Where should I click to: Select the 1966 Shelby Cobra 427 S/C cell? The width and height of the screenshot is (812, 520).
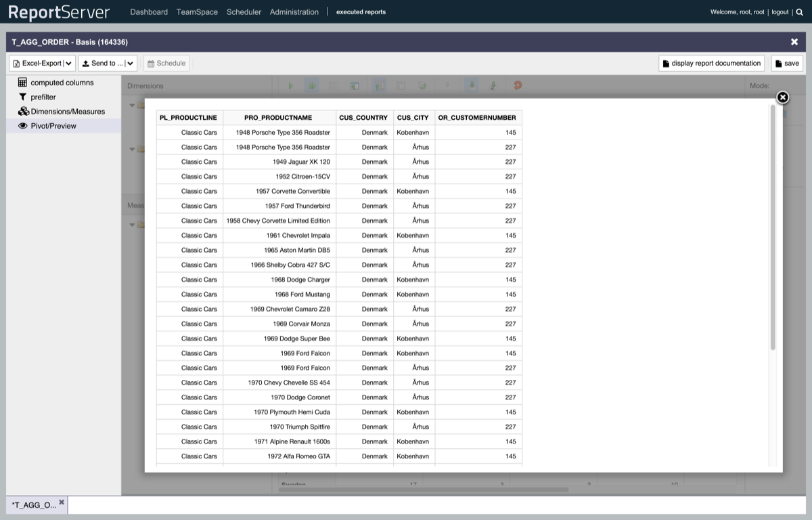pos(279,265)
